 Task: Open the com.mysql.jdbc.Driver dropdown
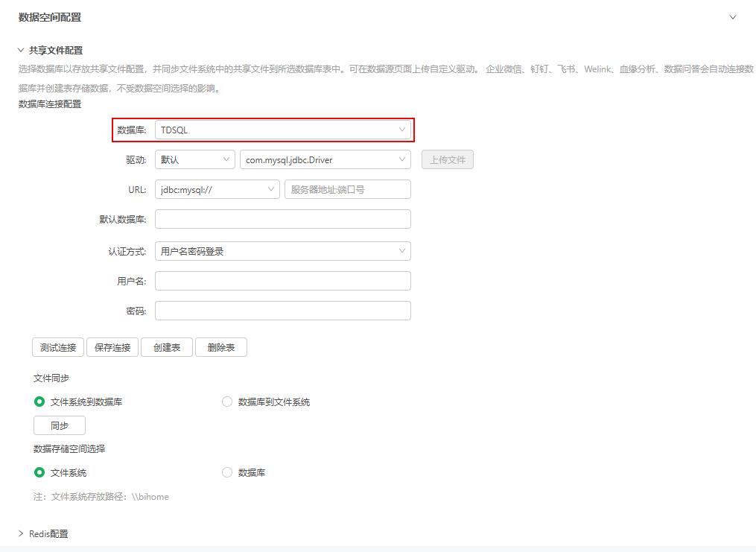325,159
